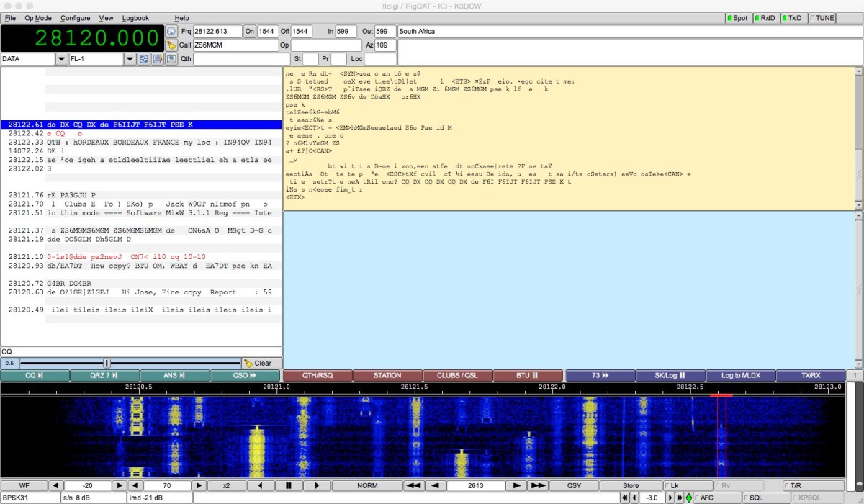864x504 pixels.
Task: Click the save-QSO icon left of the Qth field
Action: 171,58
